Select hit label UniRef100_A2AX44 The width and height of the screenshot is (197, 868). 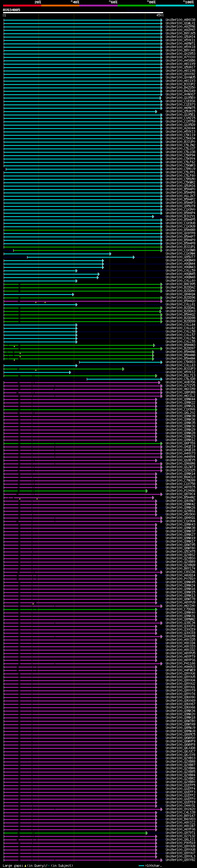[180, 128]
